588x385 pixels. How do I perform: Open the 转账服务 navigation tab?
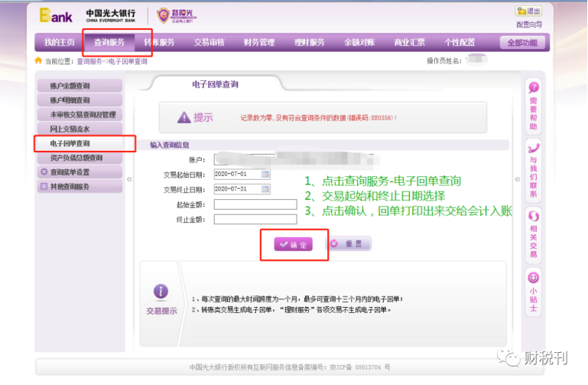tap(159, 42)
